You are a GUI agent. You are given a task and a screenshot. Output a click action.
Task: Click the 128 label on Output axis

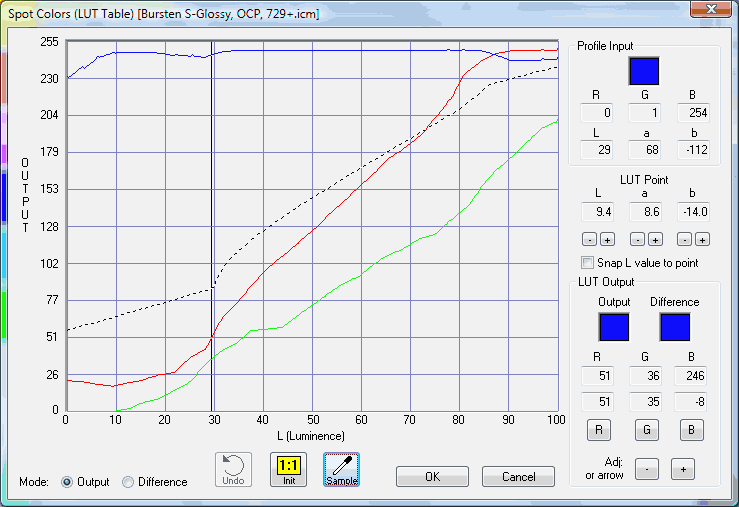(50, 227)
